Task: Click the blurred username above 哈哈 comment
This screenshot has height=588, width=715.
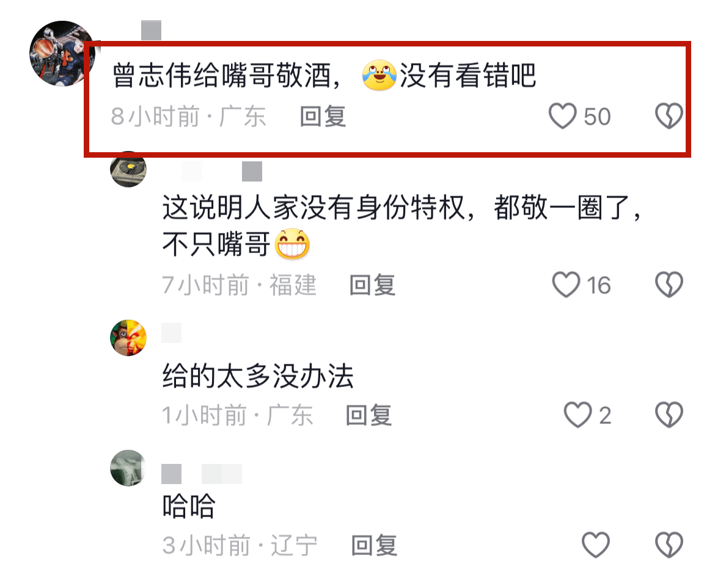Action: pyautogui.click(x=201, y=474)
